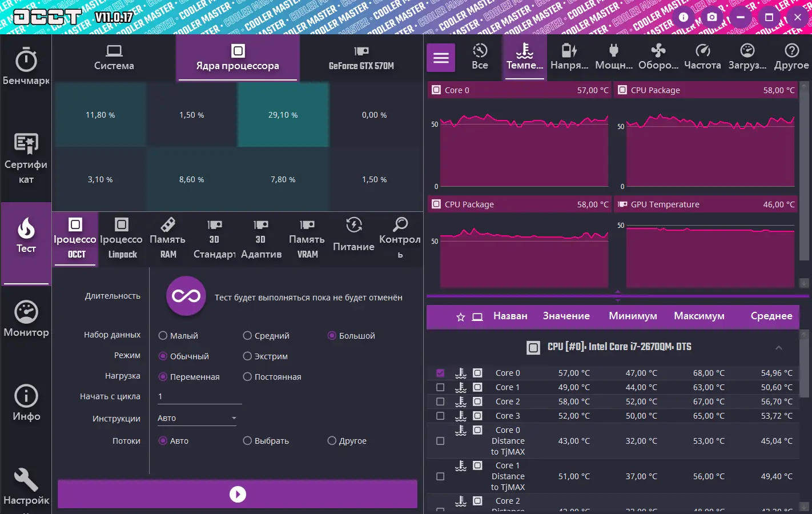Select the Контроль magnifier test
Viewport: 812px width, 514px height.
[400, 239]
